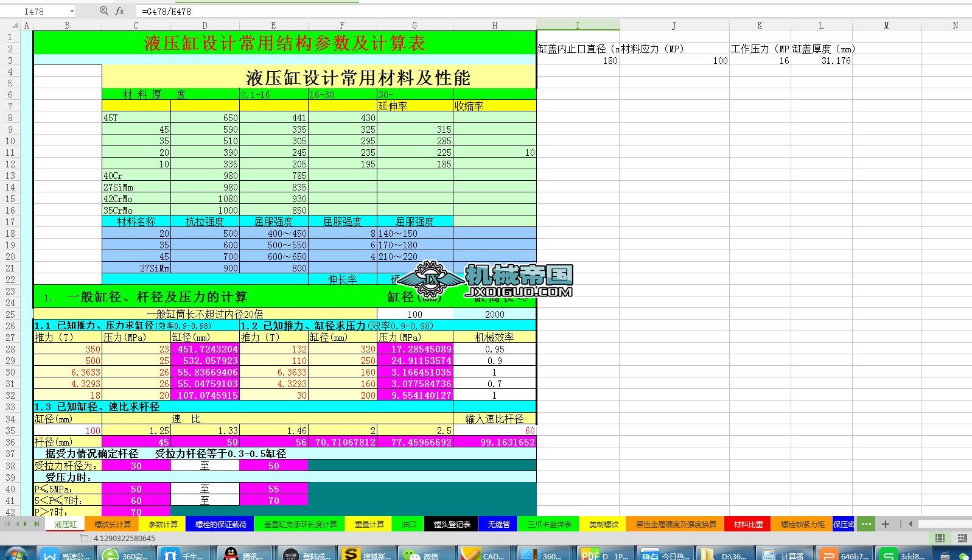Jump to the last sheet tab
This screenshot has height=560, width=972.
[x=37, y=523]
